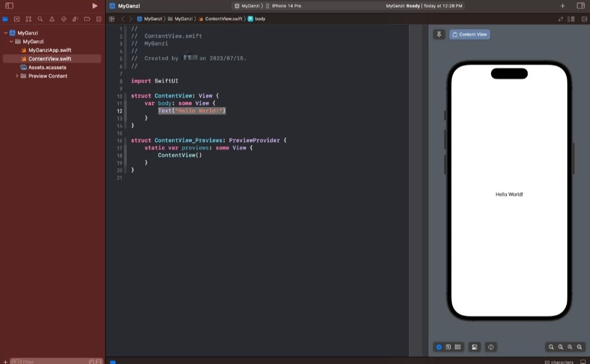Viewport: 590px width, 364px height.
Task: Add a new file with plus button
Action: tap(5, 362)
